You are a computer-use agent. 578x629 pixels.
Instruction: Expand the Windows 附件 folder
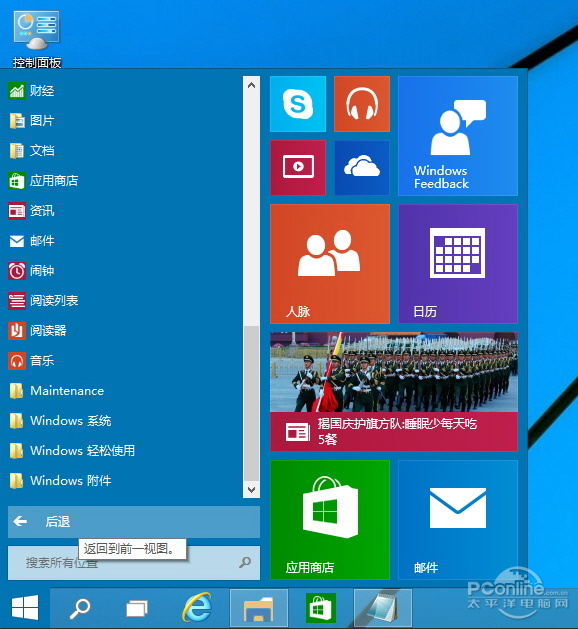[x=60, y=481]
